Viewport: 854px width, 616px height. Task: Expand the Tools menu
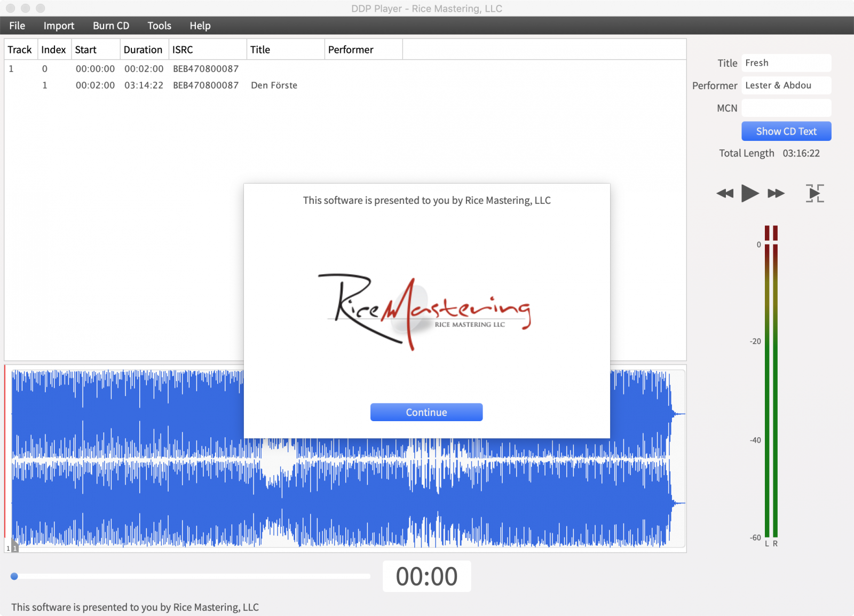(x=159, y=26)
